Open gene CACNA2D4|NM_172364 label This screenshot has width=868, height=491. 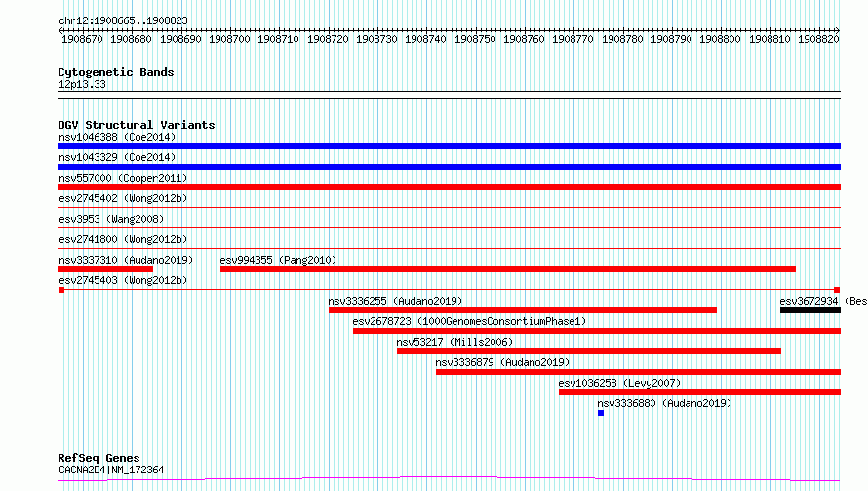[x=111, y=470]
